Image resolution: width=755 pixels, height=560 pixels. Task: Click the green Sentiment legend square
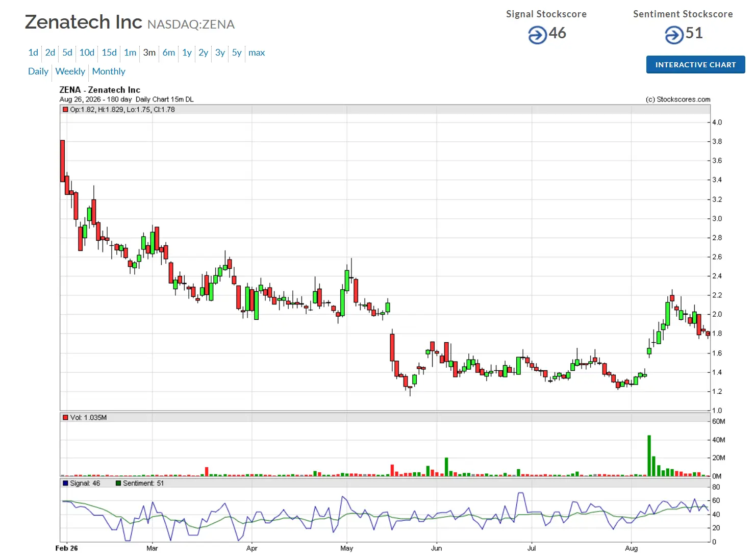118,483
